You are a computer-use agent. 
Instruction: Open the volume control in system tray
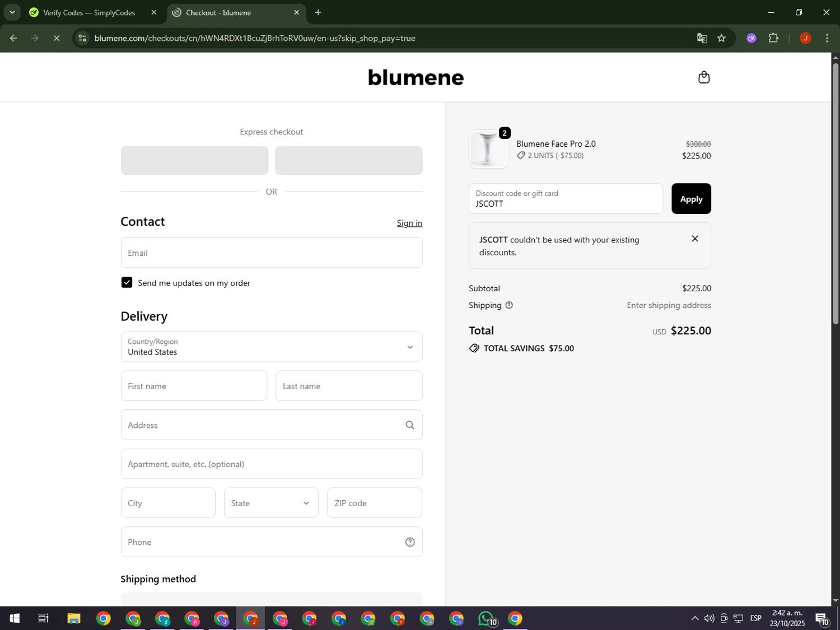[x=709, y=618]
